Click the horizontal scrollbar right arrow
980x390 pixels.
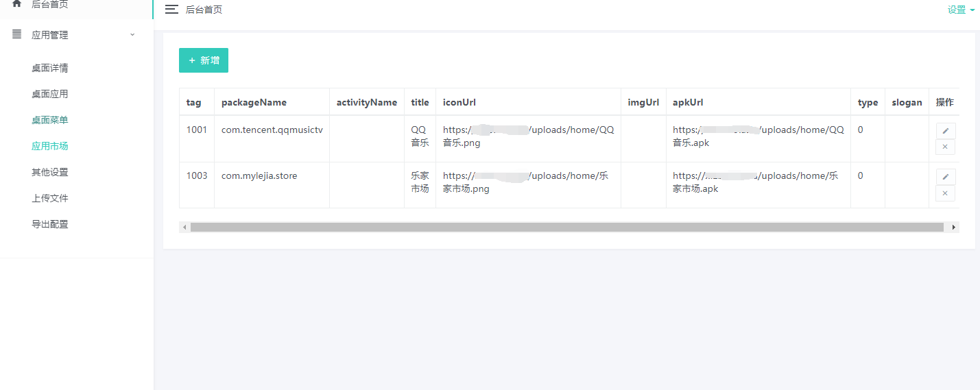[x=953, y=227]
